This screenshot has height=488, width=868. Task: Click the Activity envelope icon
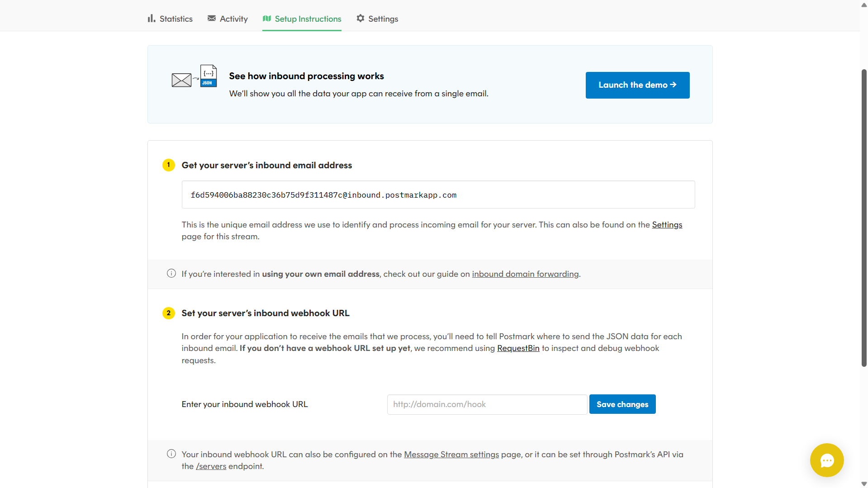pos(211,19)
